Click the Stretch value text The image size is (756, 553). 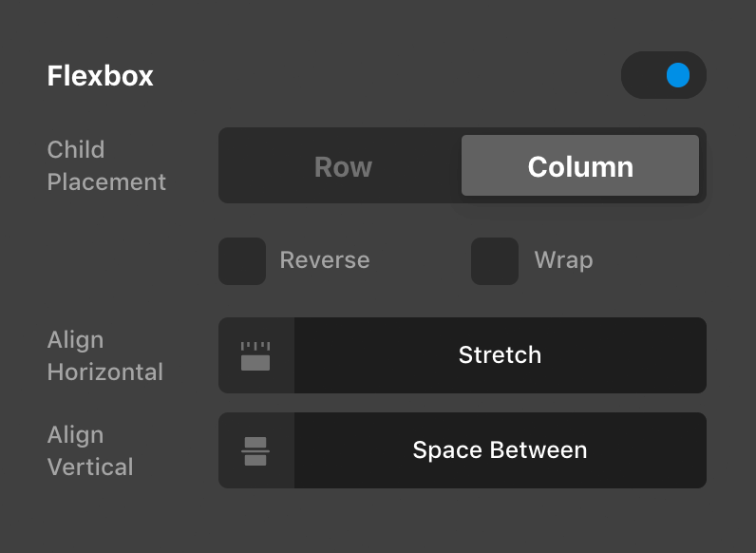[500, 355]
